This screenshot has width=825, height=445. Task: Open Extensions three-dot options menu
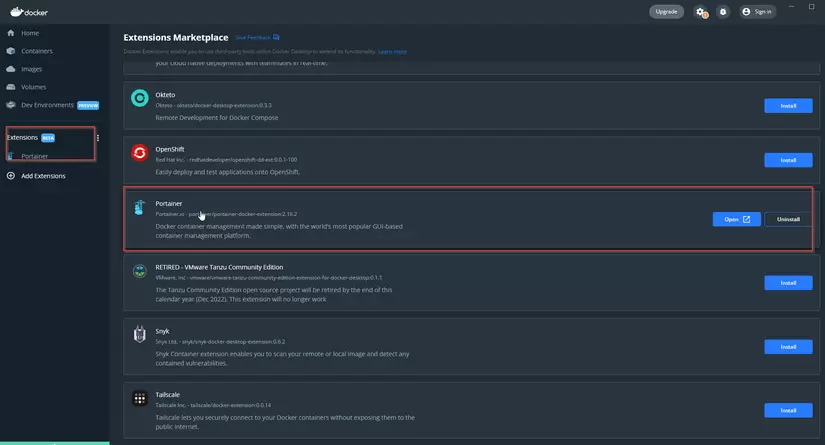(98, 138)
